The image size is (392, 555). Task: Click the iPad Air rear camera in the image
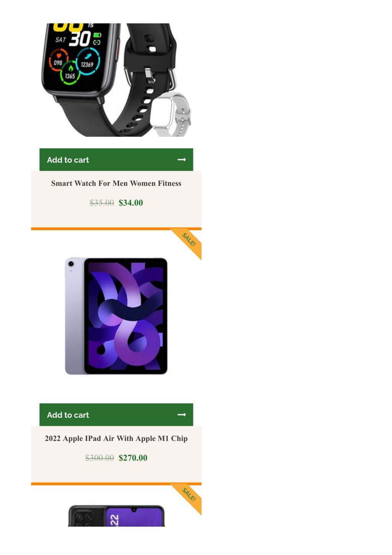point(71,264)
